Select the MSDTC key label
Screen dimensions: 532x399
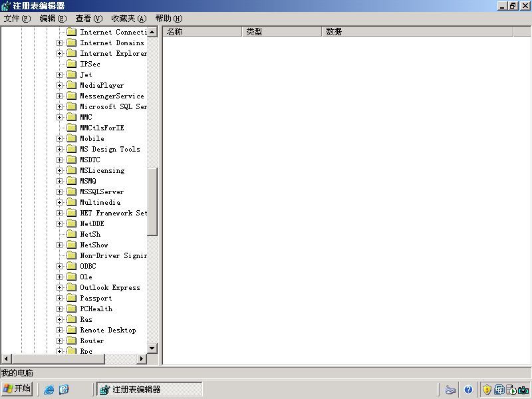(90, 160)
